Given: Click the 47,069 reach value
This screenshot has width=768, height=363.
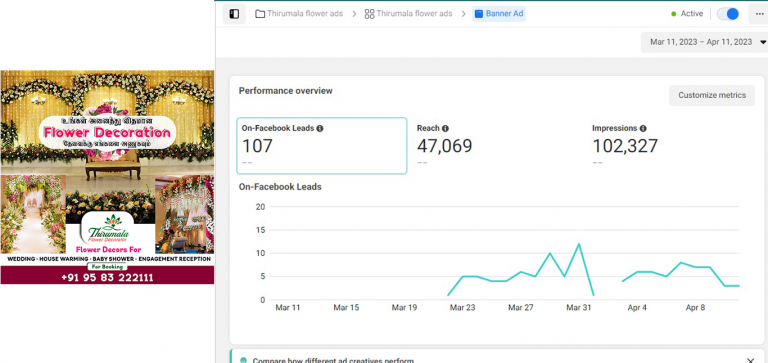Looking at the screenshot, I should (445, 146).
